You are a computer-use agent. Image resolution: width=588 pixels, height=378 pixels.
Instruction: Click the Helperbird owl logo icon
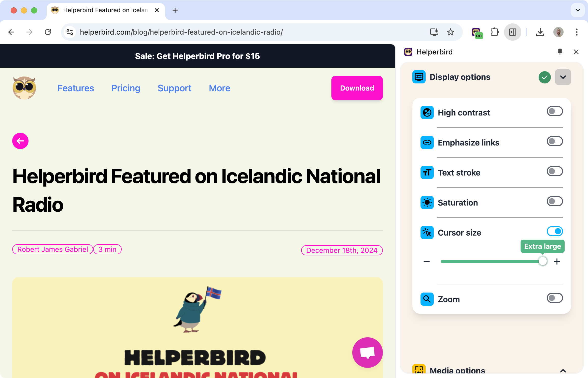24,87
